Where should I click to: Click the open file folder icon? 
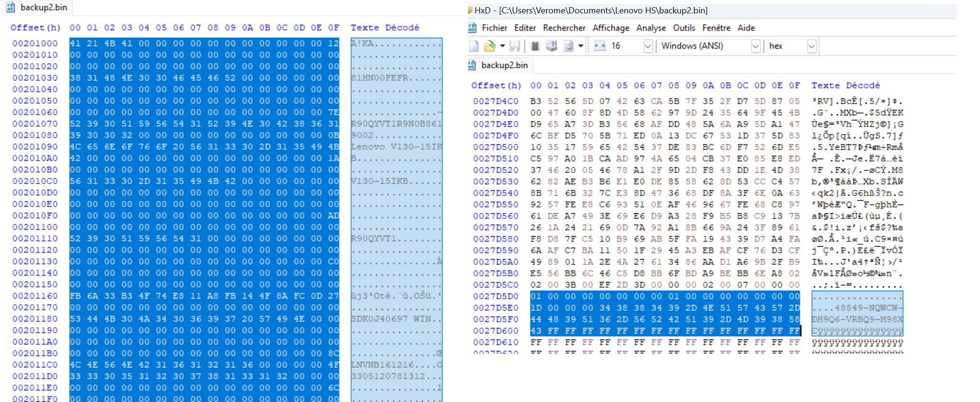click(490, 46)
